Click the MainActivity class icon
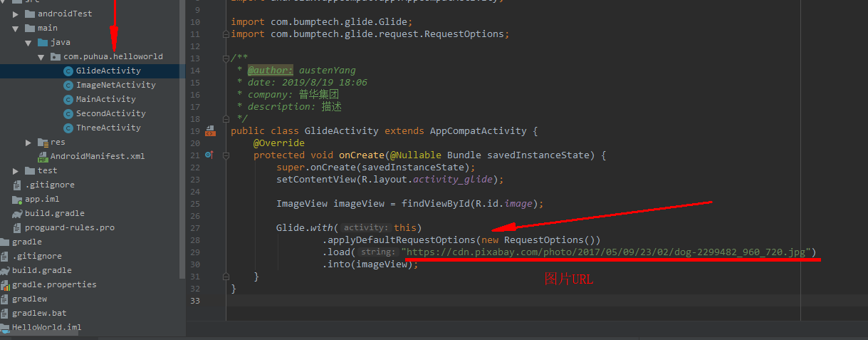This screenshot has width=868, height=340. 68,99
